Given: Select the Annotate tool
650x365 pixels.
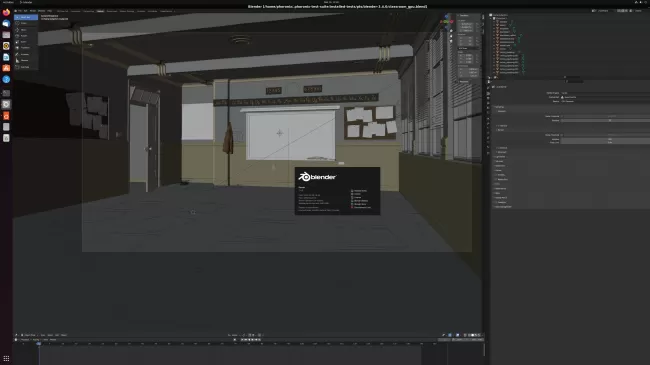Looking at the screenshot, I should click(26, 54).
